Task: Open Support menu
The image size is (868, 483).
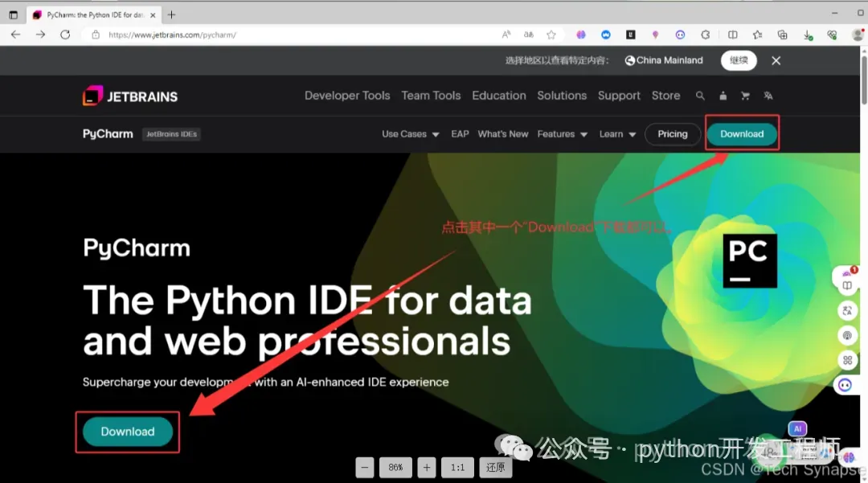Action: point(619,96)
